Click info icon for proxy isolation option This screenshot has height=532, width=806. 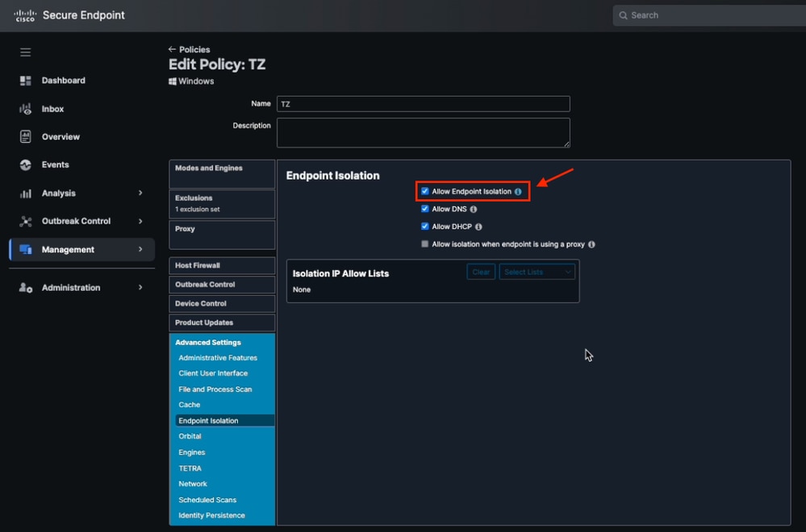591,244
